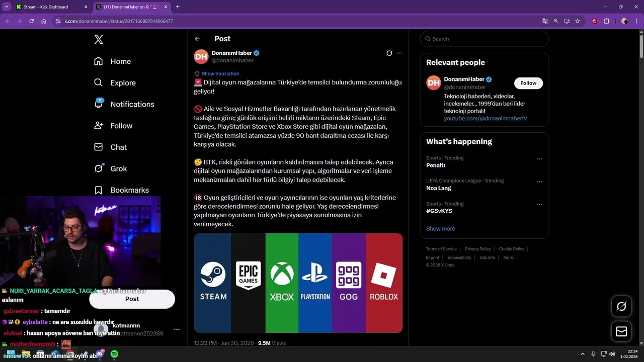Open Imprint footer link
Viewport: 644px width, 362px height.
coord(433,258)
